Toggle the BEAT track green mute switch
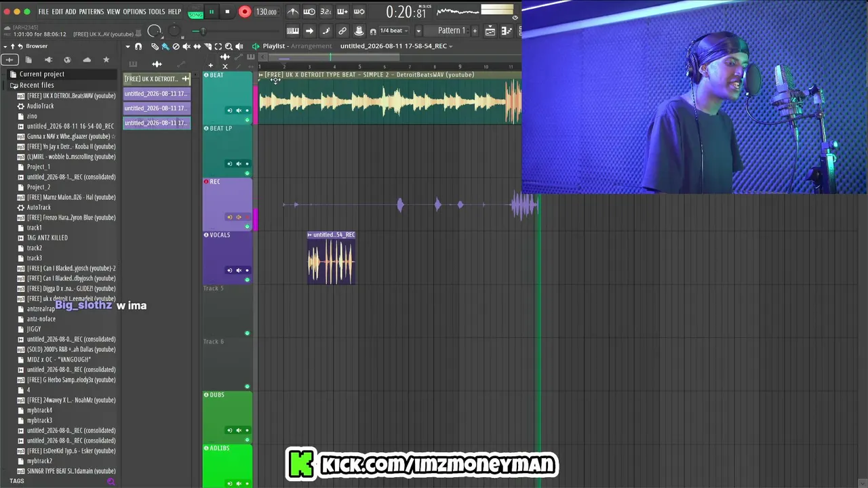 click(x=247, y=120)
